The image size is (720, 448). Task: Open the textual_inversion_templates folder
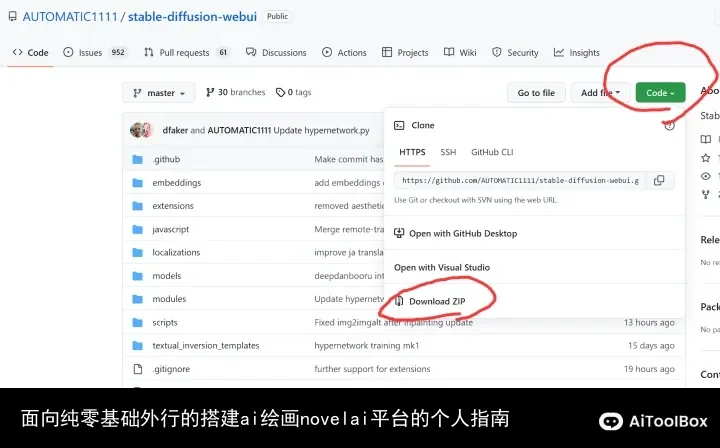(x=206, y=346)
